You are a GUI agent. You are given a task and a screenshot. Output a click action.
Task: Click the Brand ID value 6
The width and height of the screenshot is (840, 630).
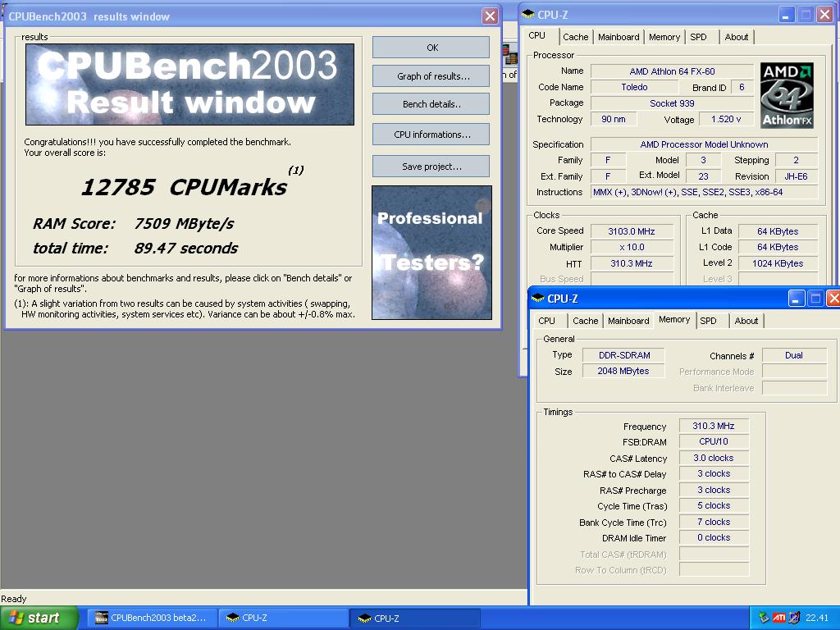[742, 87]
